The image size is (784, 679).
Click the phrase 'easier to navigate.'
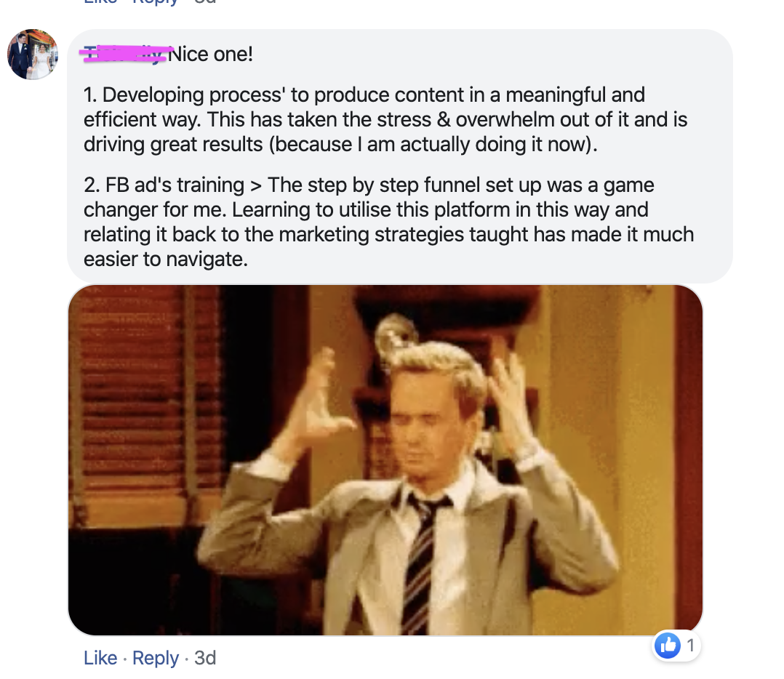[166, 260]
